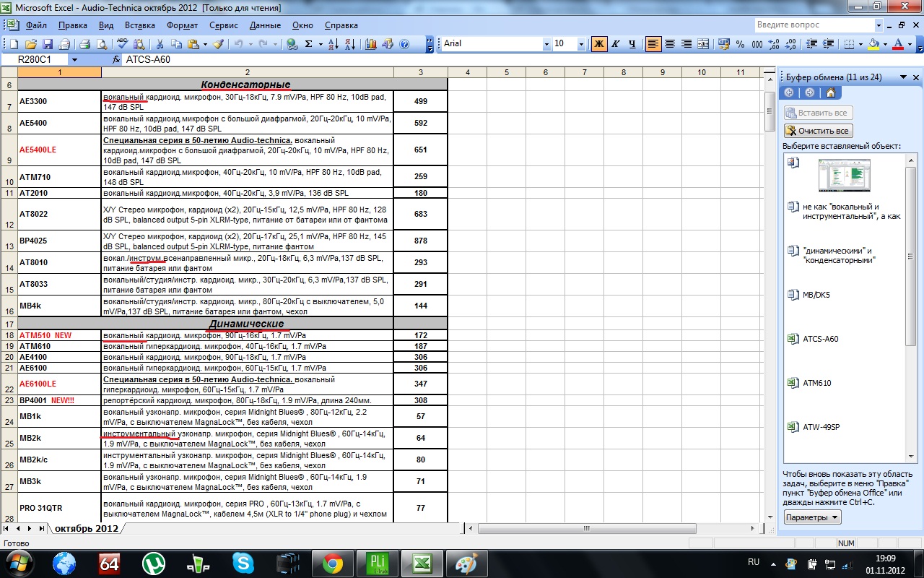Click the insert function fx icon
This screenshot has height=578, width=924.
click(x=116, y=59)
